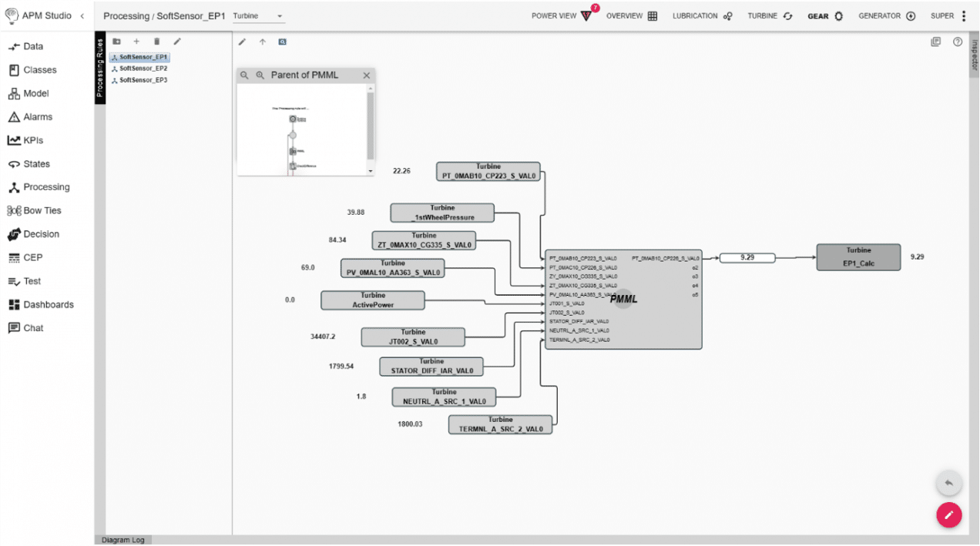Open POWER VIEW with alert badge
The image size is (980, 546).
coord(565,15)
